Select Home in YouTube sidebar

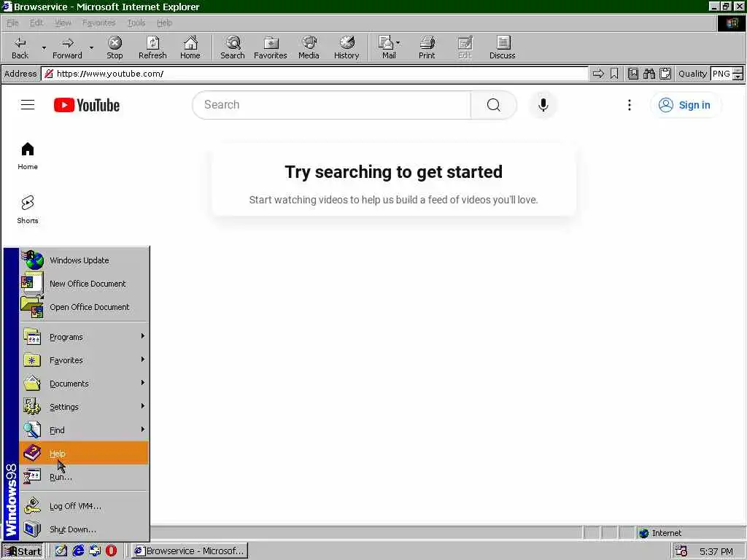28,156
